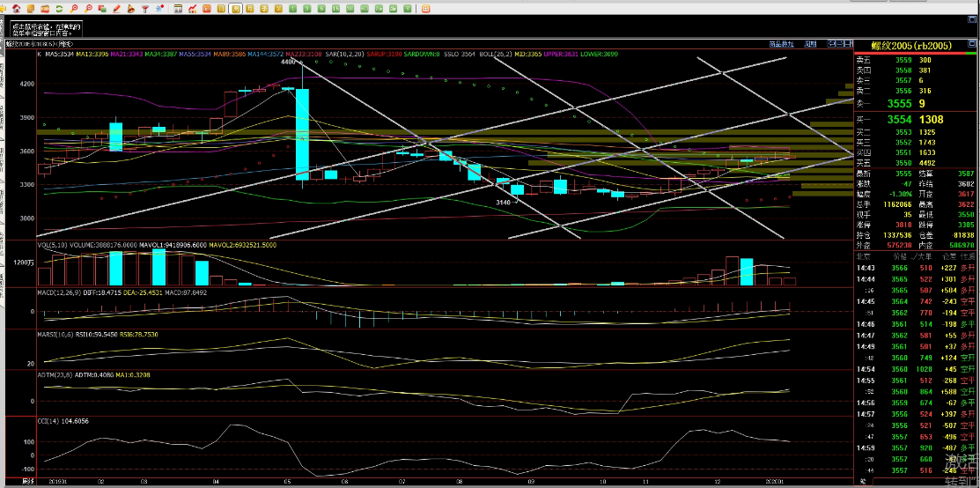Click the first magnifier zoom icon

click(74, 9)
